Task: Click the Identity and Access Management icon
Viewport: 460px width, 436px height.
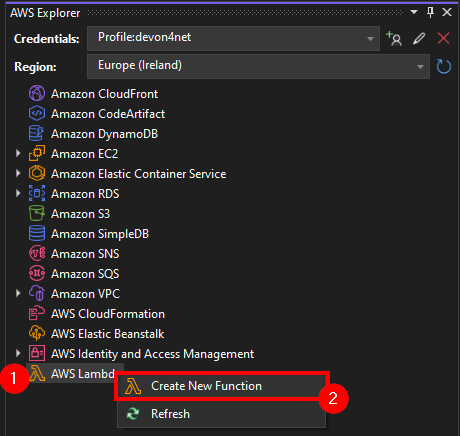Action: coord(37,353)
